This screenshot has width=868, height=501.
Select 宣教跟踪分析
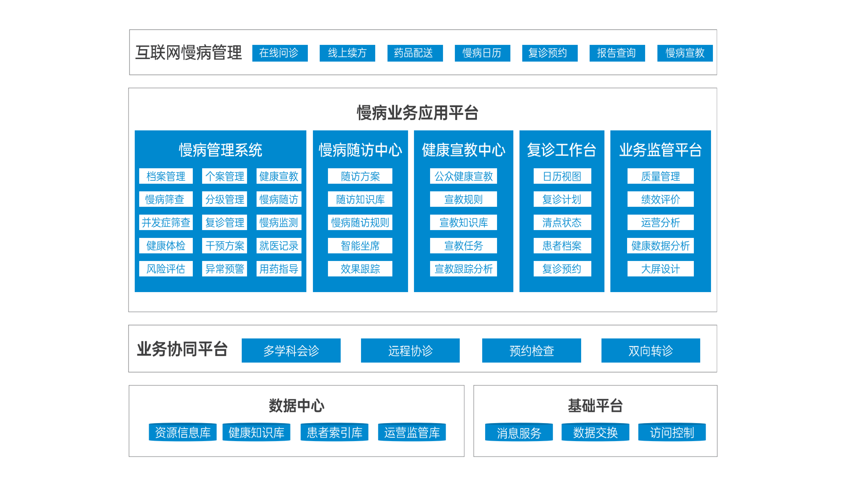coord(463,268)
